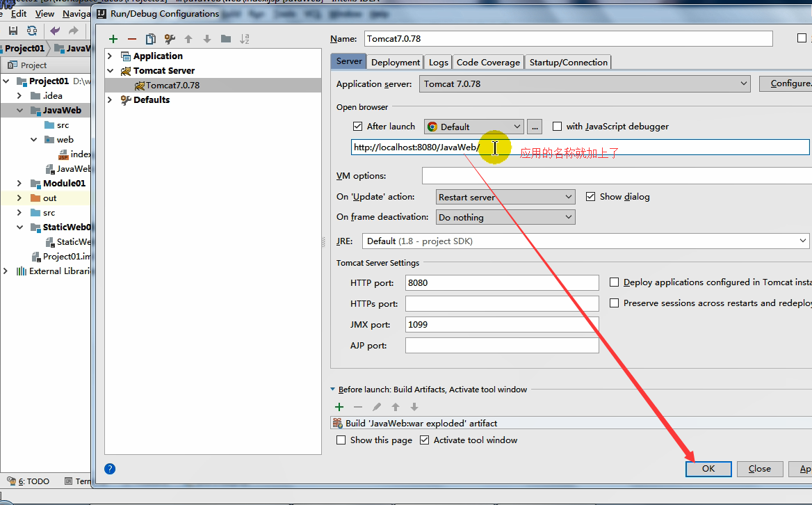Open 6: TODO tool window
Image resolution: width=812 pixels, height=505 pixels.
coord(29,481)
